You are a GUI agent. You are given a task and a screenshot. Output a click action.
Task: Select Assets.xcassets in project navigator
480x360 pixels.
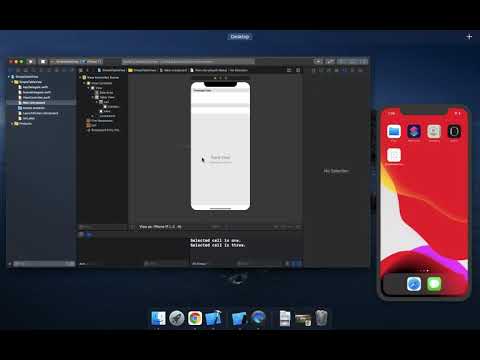[x=34, y=108]
